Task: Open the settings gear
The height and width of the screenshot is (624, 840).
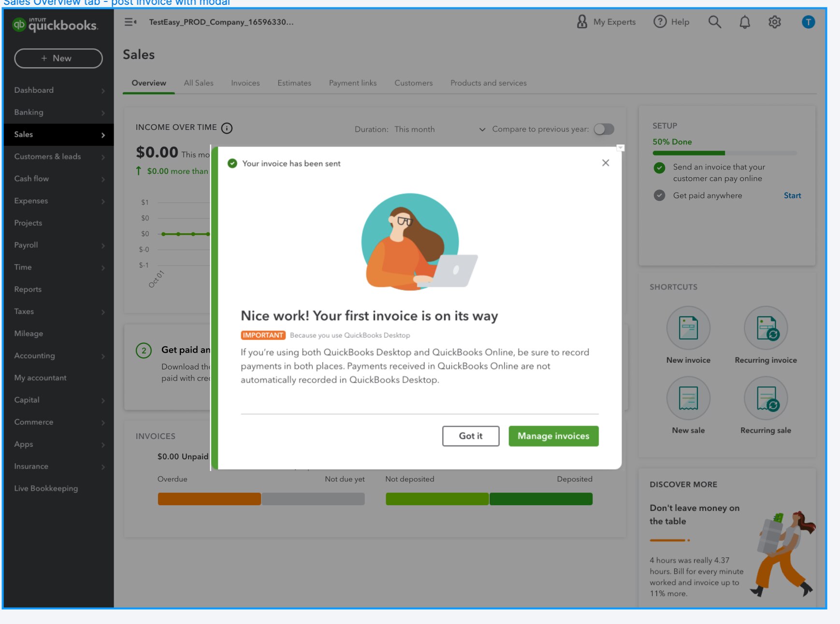Action: 774,22
